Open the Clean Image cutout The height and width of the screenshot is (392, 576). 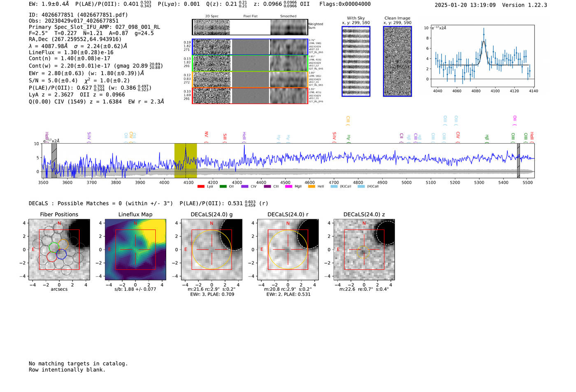pyautogui.click(x=397, y=61)
